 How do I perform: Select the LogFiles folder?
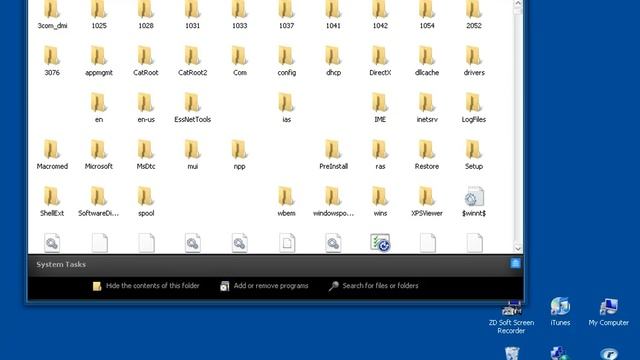click(x=473, y=108)
